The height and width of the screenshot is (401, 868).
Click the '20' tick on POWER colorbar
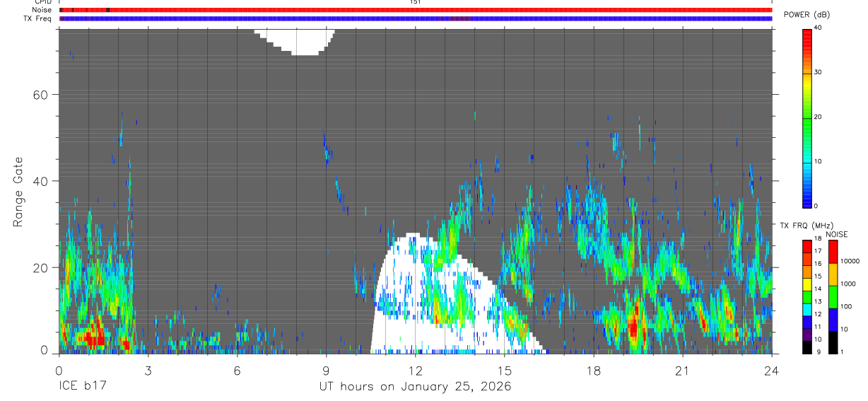click(818, 117)
